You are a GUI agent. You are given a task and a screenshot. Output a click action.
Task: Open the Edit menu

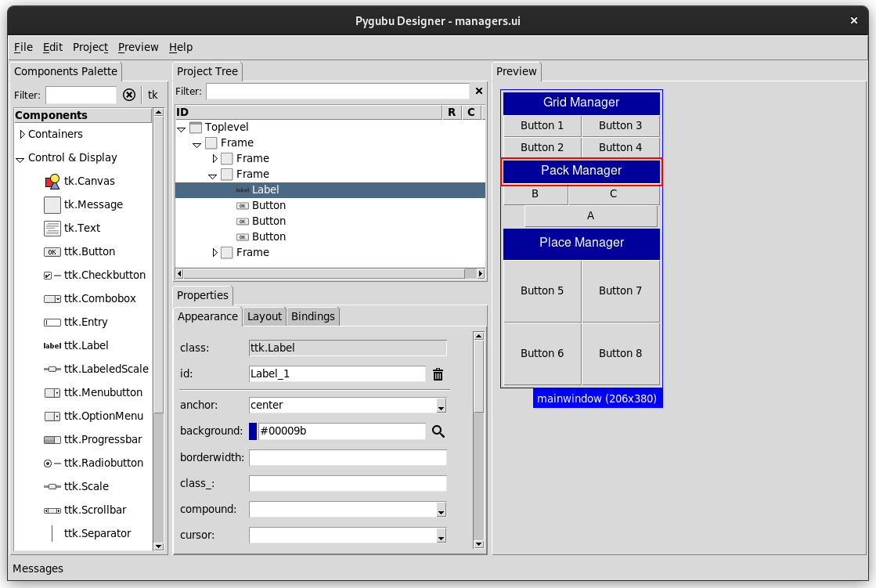tap(52, 47)
